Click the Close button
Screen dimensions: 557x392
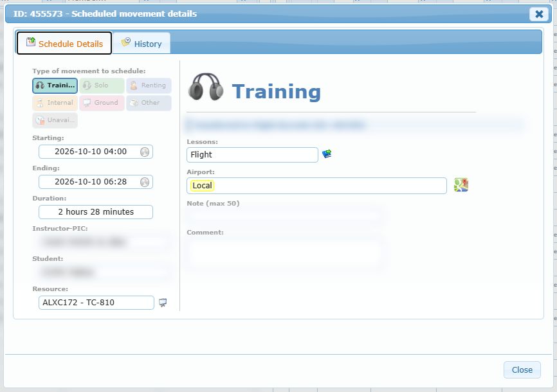point(522,370)
